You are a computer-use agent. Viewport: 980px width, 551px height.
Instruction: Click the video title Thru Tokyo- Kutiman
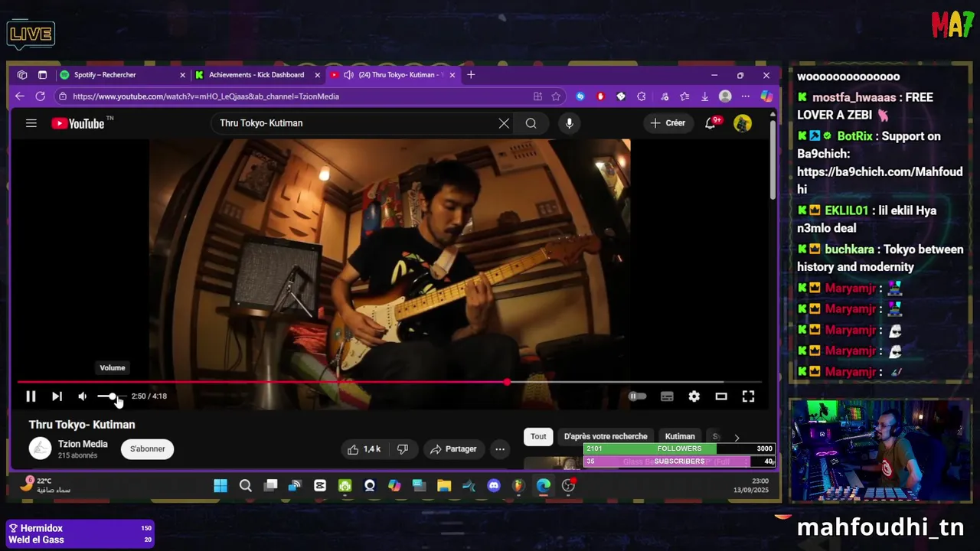(x=82, y=425)
